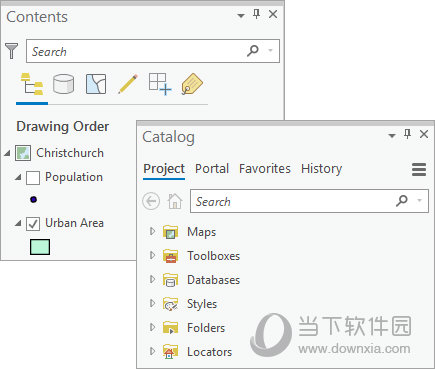This screenshot has height=369, width=435.
Task: Click the Drawing Order heading
Action: pyautogui.click(x=63, y=127)
